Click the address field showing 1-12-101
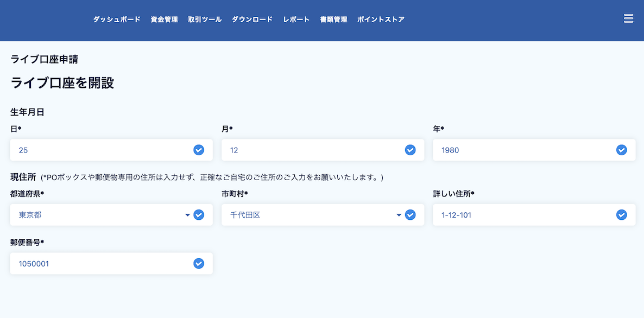The width and height of the screenshot is (644, 318). point(534,214)
